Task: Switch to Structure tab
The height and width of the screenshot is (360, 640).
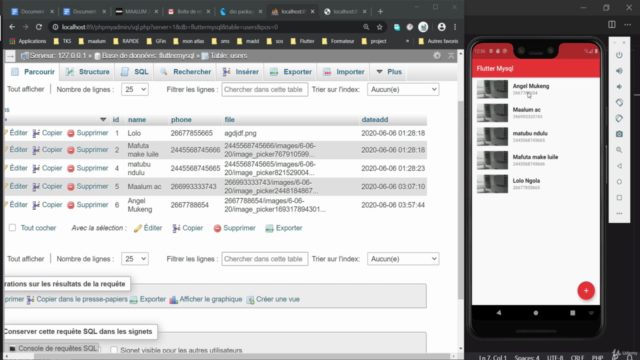Action: (88, 72)
